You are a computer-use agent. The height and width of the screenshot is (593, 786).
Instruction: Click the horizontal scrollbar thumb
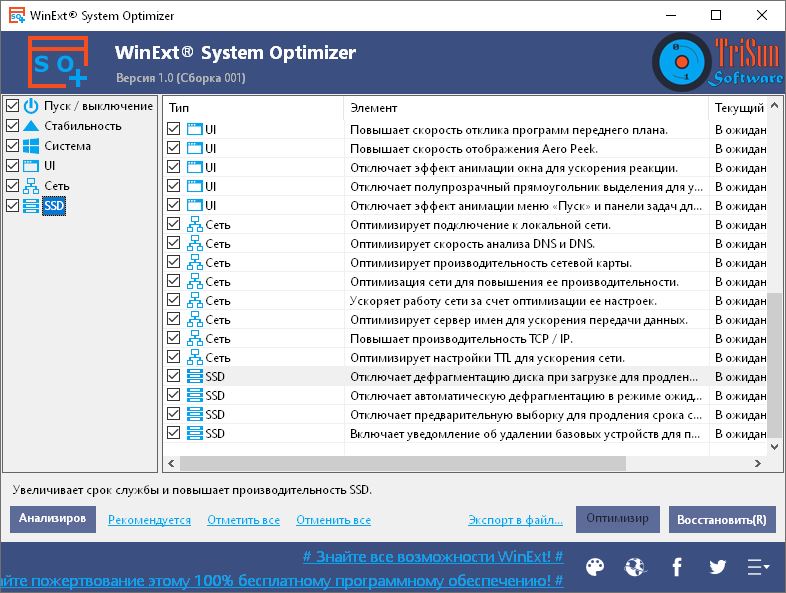coord(403,464)
